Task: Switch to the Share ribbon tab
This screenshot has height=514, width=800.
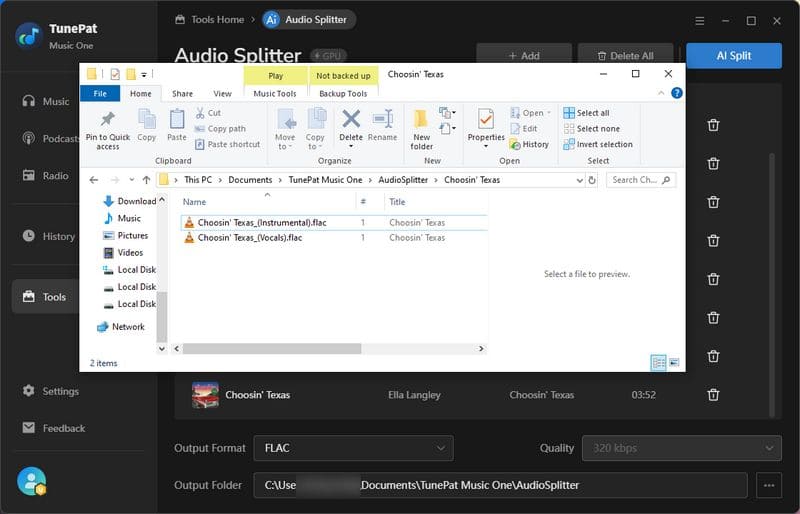Action: (x=182, y=93)
